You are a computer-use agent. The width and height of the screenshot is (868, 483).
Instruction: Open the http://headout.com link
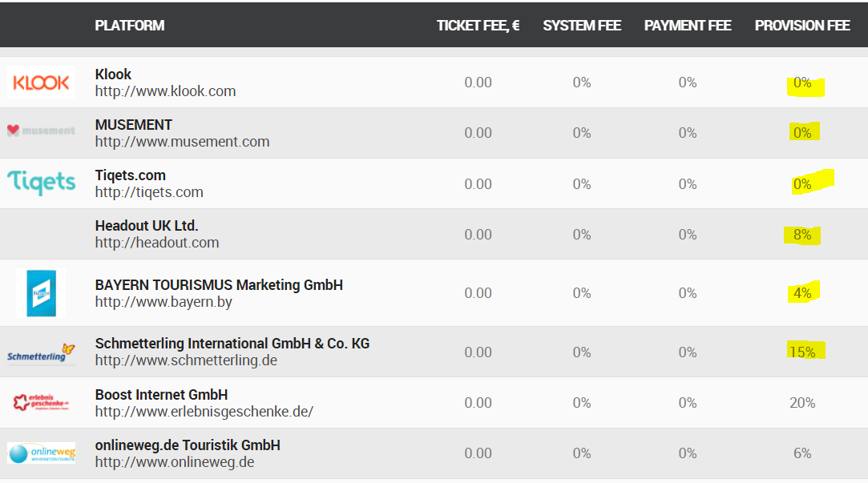pos(156,243)
